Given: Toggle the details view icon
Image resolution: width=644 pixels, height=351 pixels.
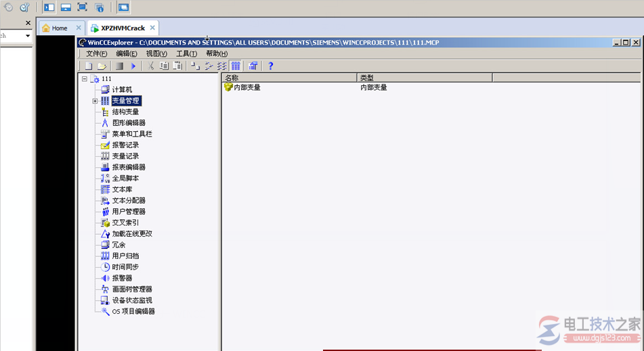Looking at the screenshot, I should [x=236, y=66].
